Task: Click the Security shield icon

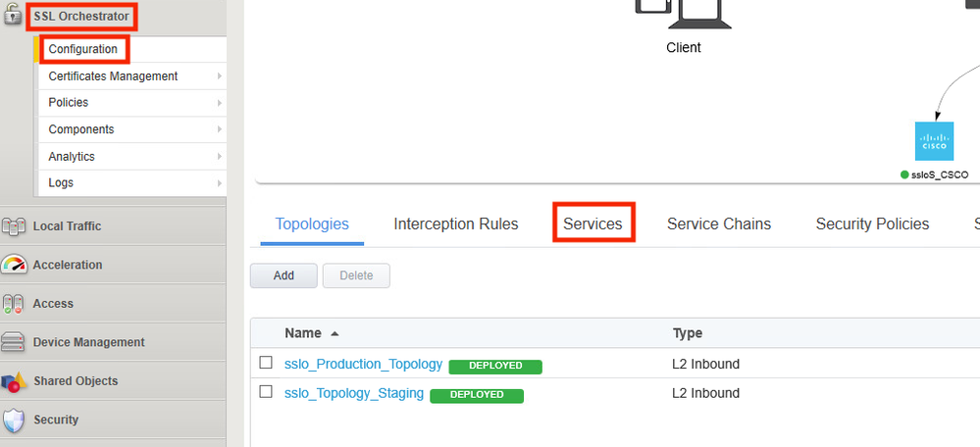Action: pyautogui.click(x=14, y=420)
